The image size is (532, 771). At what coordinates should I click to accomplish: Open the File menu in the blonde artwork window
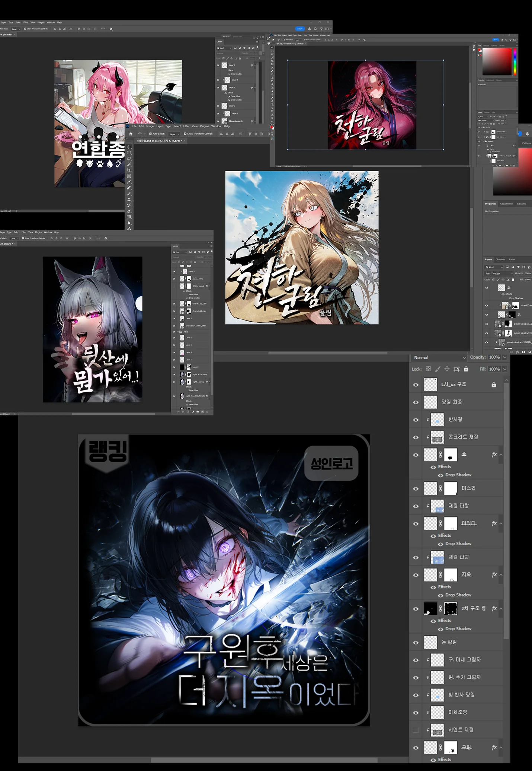(135, 126)
